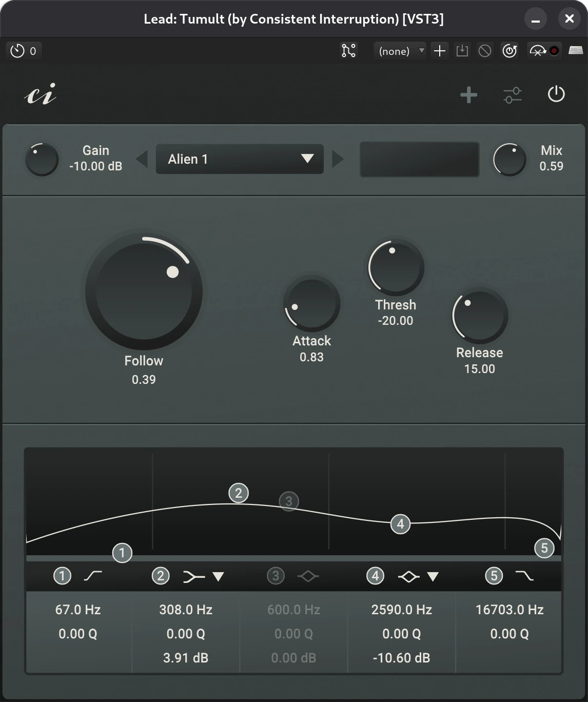The height and width of the screenshot is (702, 588).
Task: Click band 3 0.00 dB gain value
Action: [293, 658]
